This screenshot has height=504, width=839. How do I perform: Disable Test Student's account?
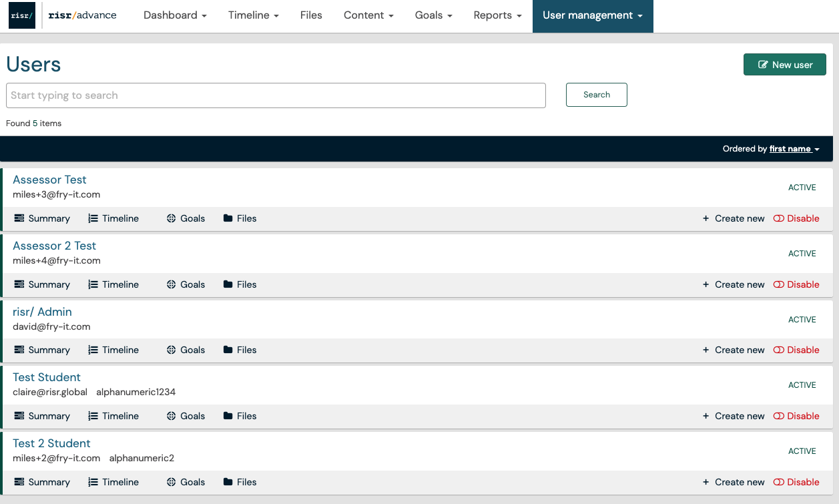[796, 416]
